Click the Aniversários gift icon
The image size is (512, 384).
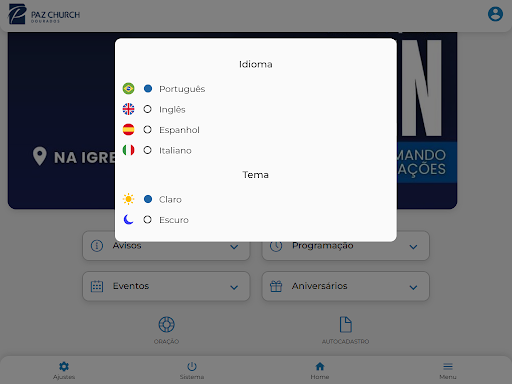click(276, 286)
